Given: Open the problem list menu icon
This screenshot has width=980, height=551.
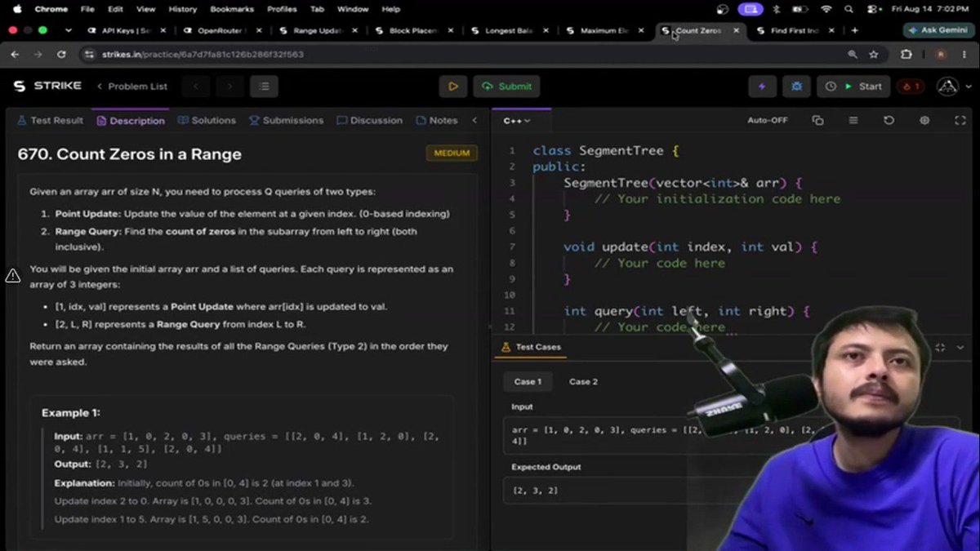Looking at the screenshot, I should click(264, 87).
